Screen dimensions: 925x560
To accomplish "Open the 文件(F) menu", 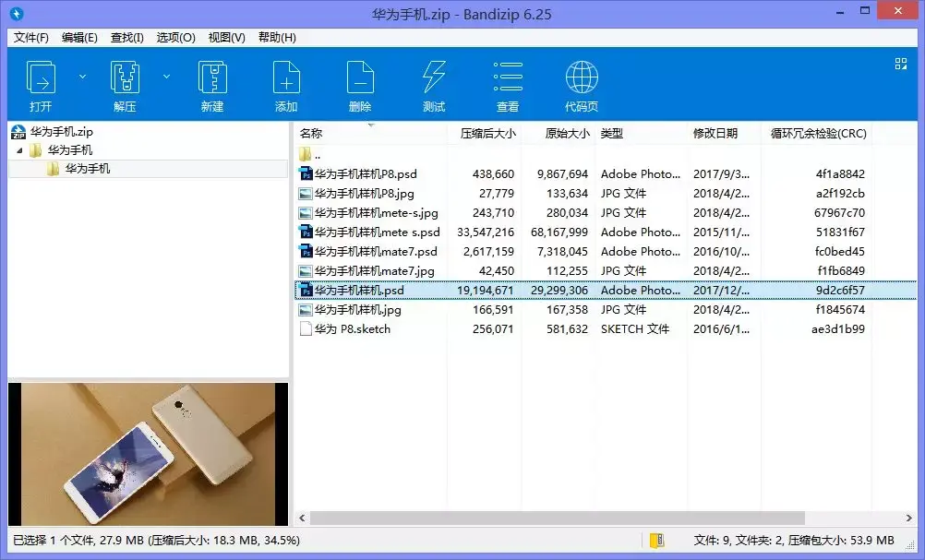I will click(x=31, y=38).
